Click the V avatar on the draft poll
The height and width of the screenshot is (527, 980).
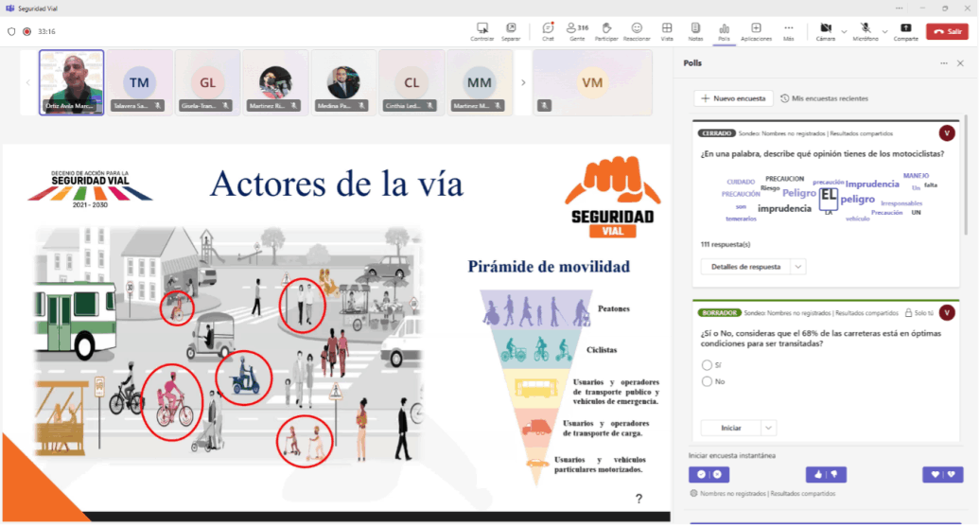(x=947, y=312)
